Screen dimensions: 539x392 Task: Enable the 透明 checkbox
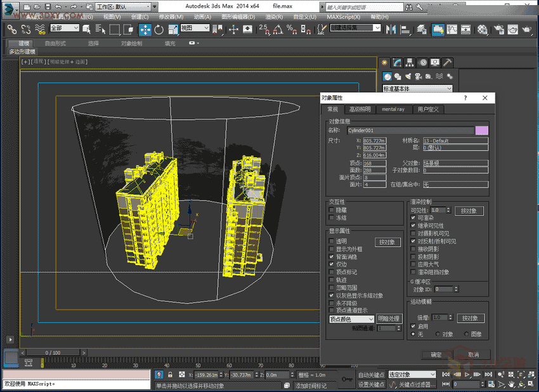point(331,242)
